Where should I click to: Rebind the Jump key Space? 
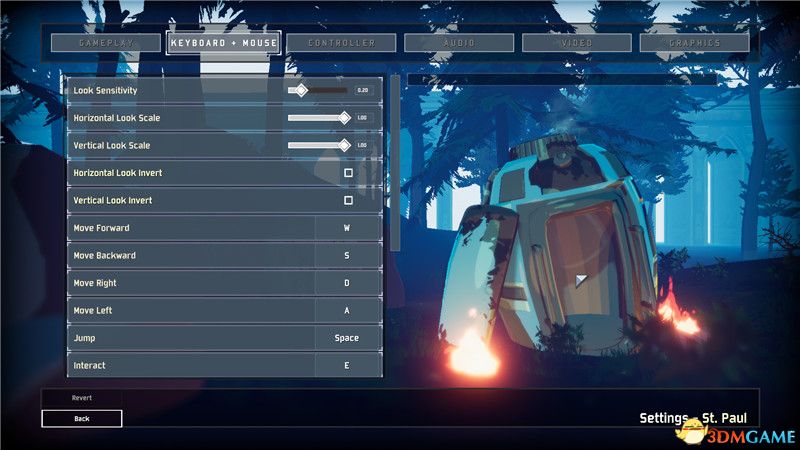[x=347, y=338]
